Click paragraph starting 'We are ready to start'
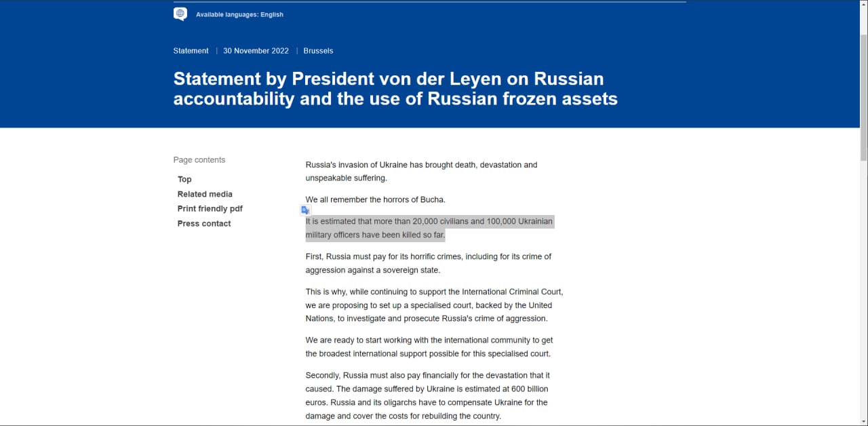The width and height of the screenshot is (868, 426). click(x=429, y=347)
